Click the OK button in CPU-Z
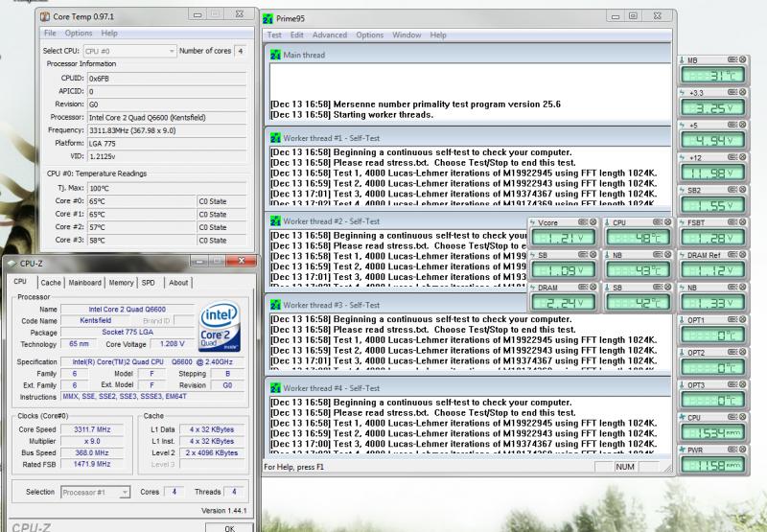 tap(229, 528)
